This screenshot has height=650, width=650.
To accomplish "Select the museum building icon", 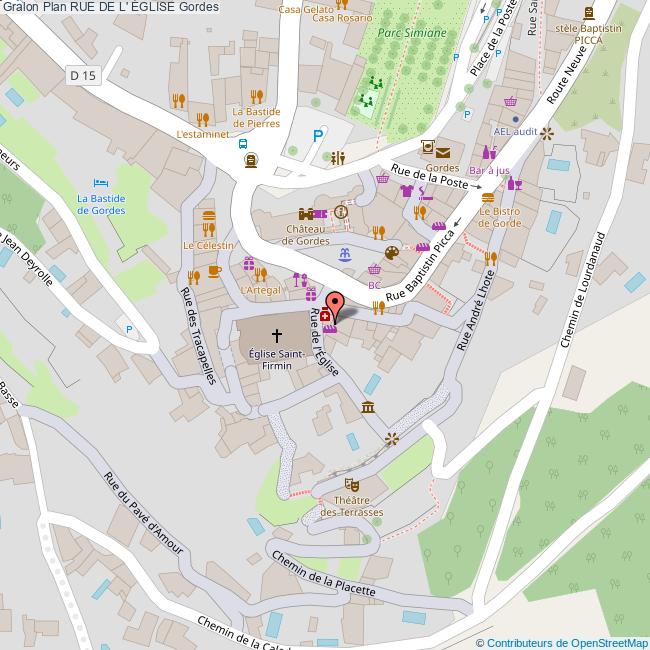I will pyautogui.click(x=368, y=406).
